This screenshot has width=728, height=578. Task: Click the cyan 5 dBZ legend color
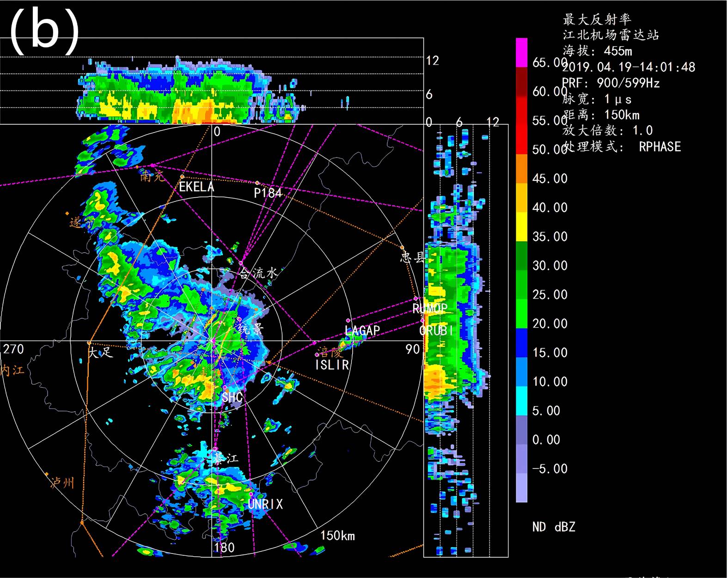tap(521, 401)
